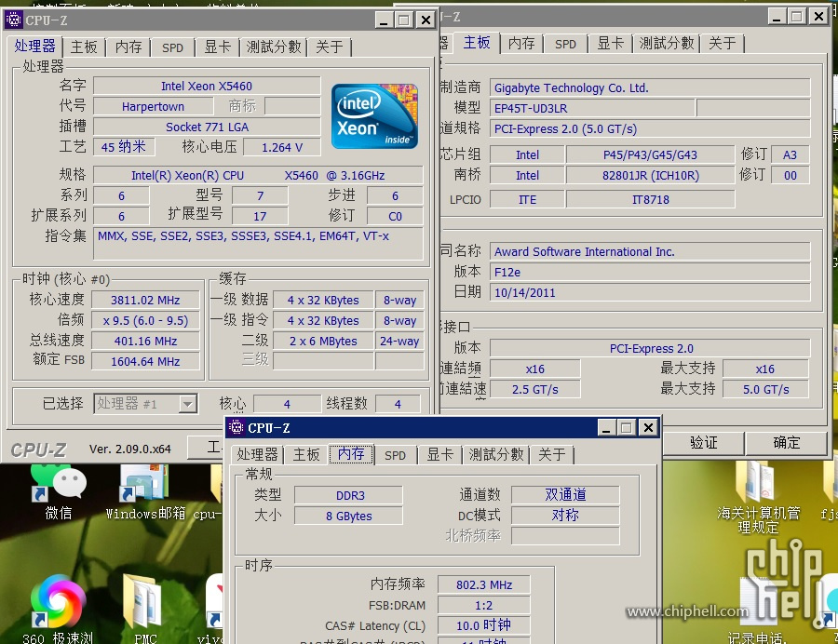
Task: Switch to 处理器 tab in the memory CPU-Z window
Action: (x=258, y=454)
